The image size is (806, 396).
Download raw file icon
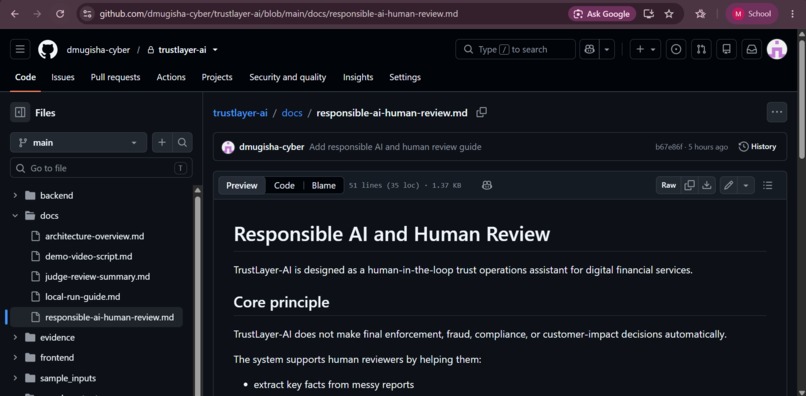706,185
